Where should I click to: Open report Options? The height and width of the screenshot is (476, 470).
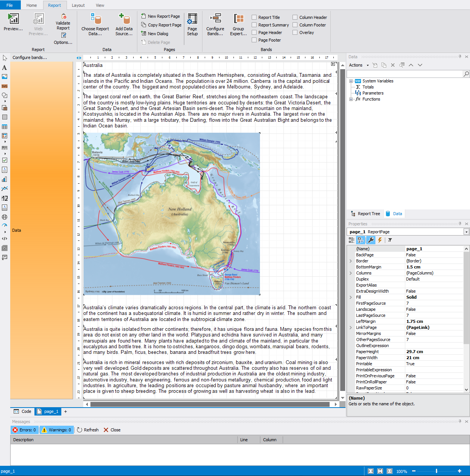tap(63, 39)
